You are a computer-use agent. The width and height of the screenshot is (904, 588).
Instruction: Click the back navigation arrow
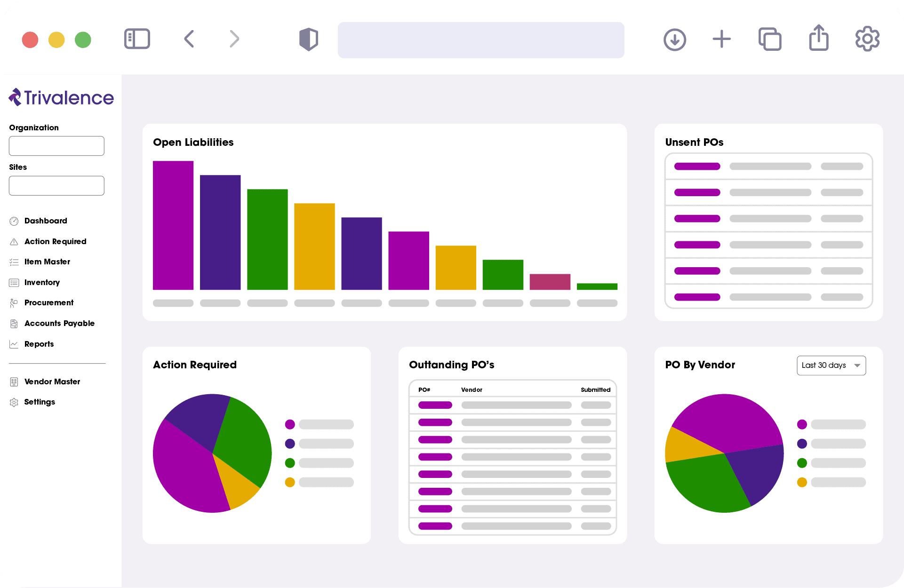[x=189, y=39]
